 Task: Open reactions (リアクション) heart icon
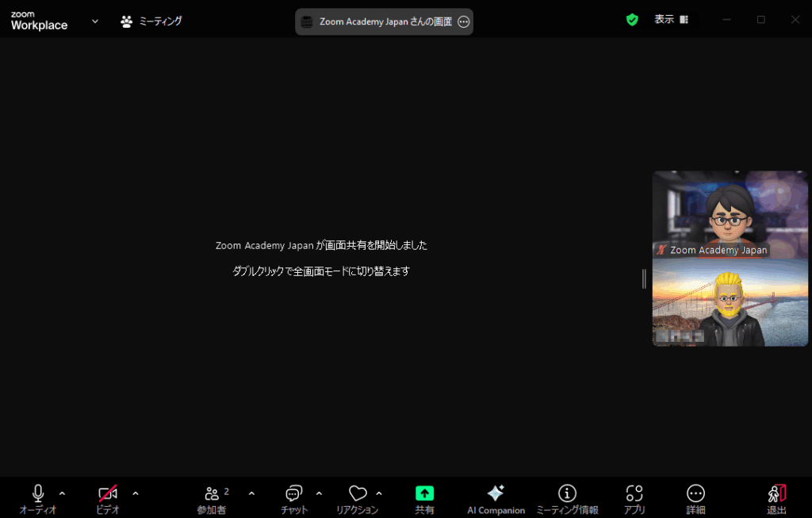click(358, 493)
